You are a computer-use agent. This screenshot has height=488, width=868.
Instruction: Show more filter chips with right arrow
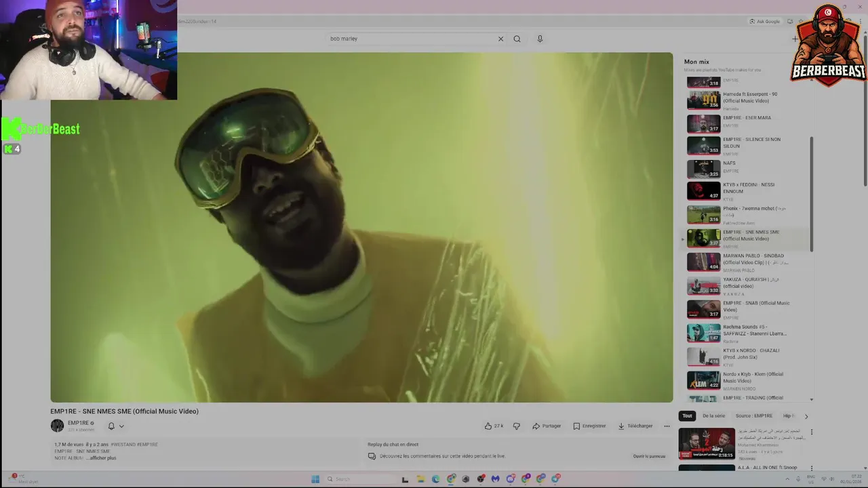coord(806,415)
